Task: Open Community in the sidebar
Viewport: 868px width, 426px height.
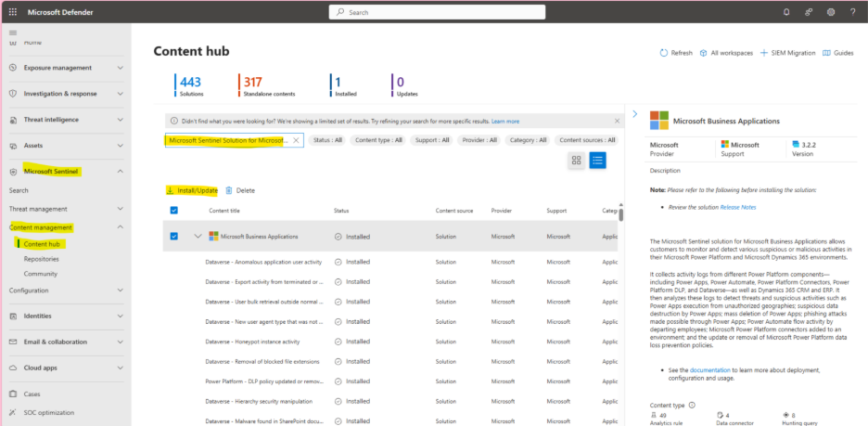Action: (x=41, y=274)
